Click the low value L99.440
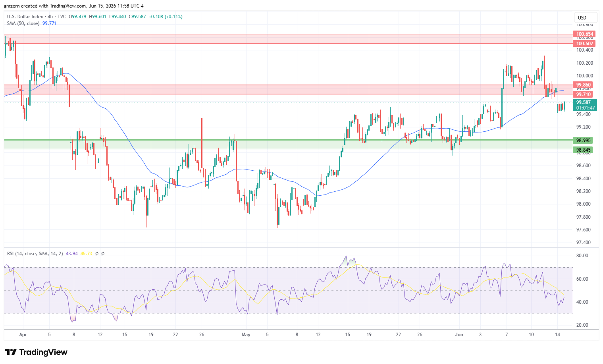 [x=118, y=17]
